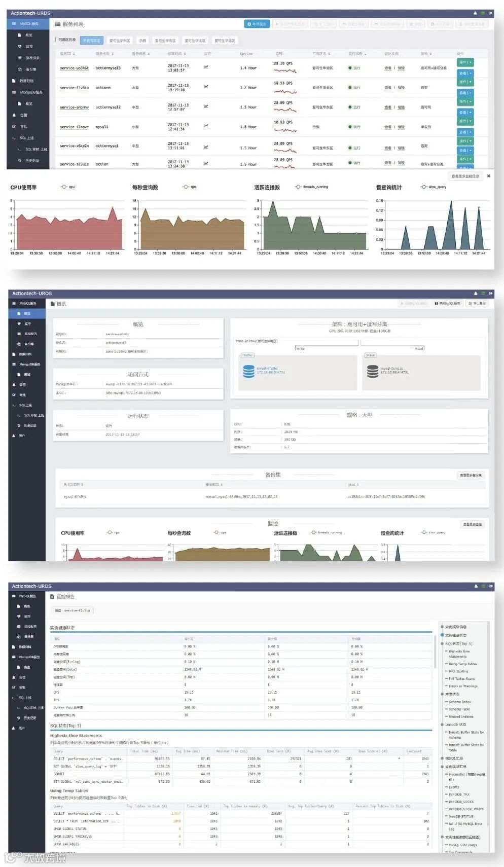Click the 监控 heart icon in service list sidebar
The image size is (504, 867).
tap(20, 46)
